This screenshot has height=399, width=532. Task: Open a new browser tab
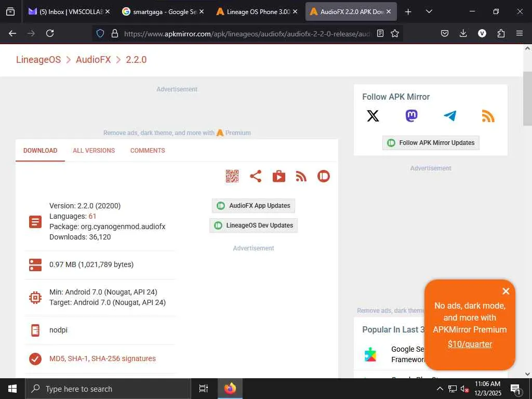[x=408, y=12]
